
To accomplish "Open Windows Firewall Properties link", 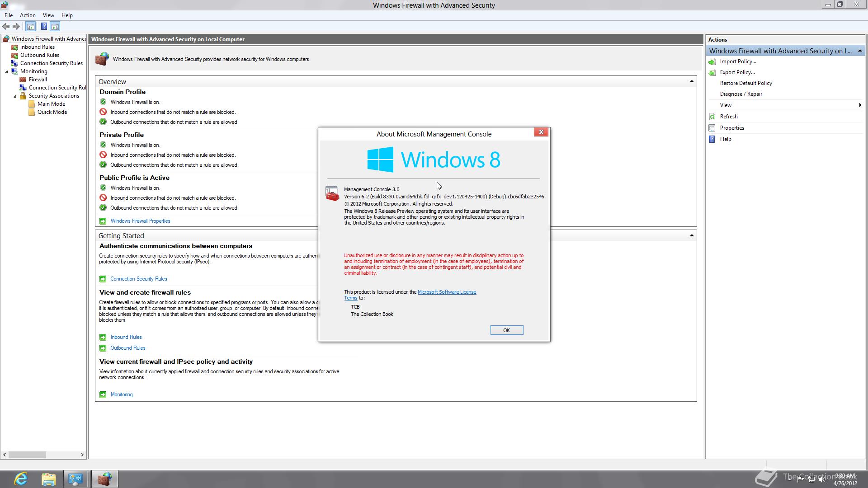I will click(140, 221).
